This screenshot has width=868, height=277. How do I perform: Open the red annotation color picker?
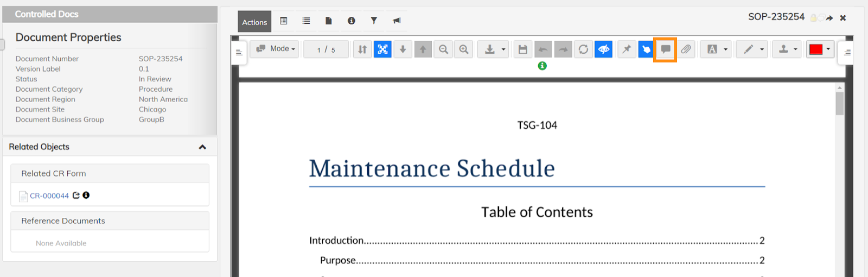pos(820,49)
